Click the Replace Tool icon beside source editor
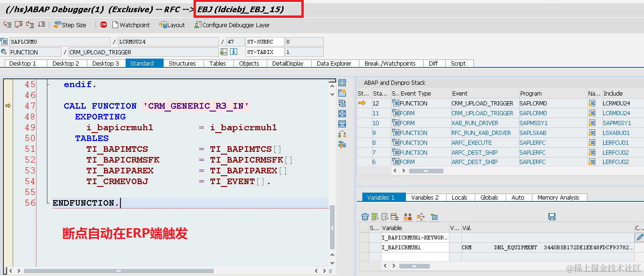 tap(342, 103)
